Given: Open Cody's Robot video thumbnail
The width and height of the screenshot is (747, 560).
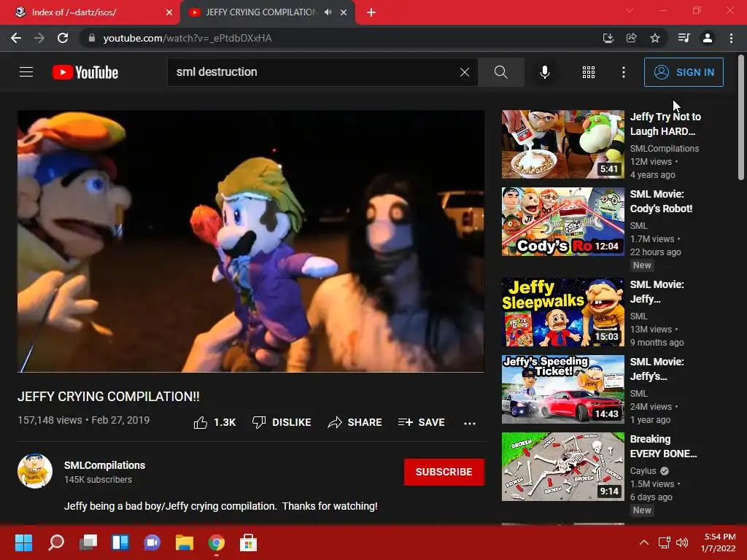Looking at the screenshot, I should pyautogui.click(x=562, y=222).
